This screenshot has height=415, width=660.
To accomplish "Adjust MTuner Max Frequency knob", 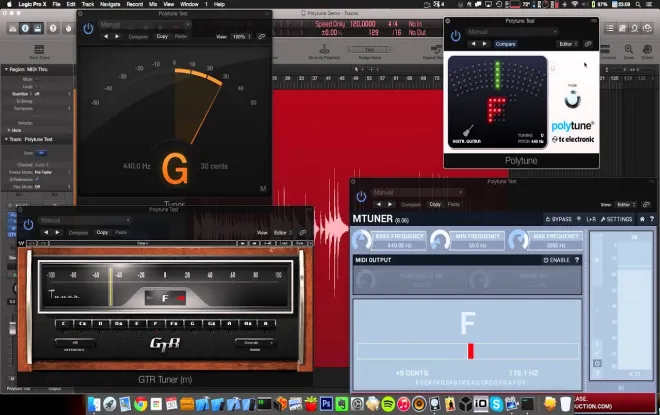I will (x=518, y=240).
